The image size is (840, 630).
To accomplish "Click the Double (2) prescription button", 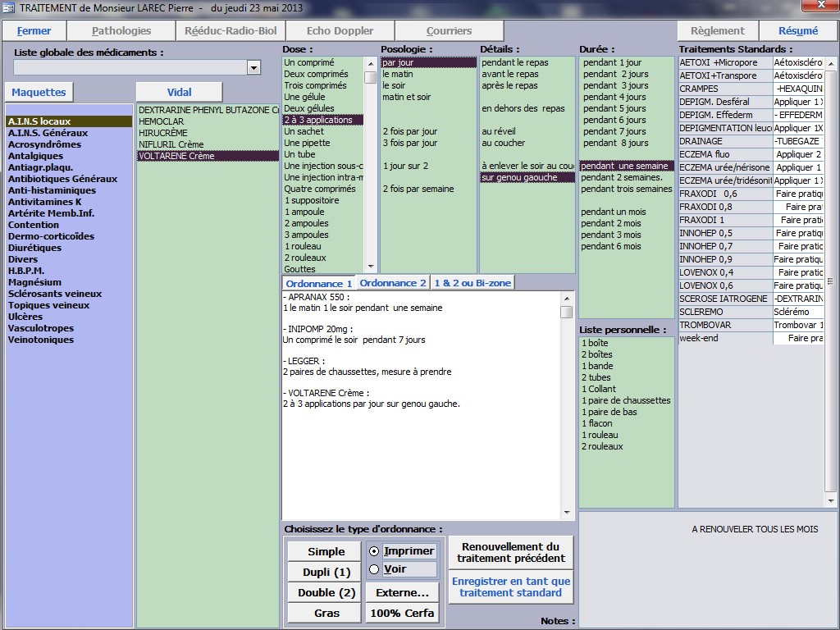I will [325, 592].
